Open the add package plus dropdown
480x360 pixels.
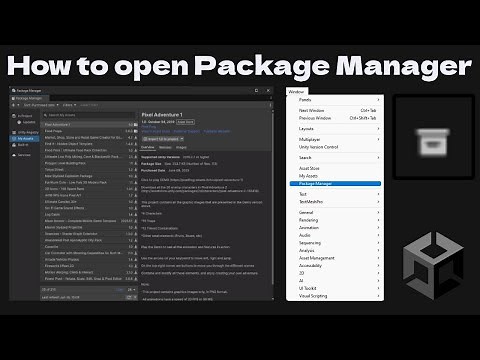pyautogui.click(x=15, y=105)
